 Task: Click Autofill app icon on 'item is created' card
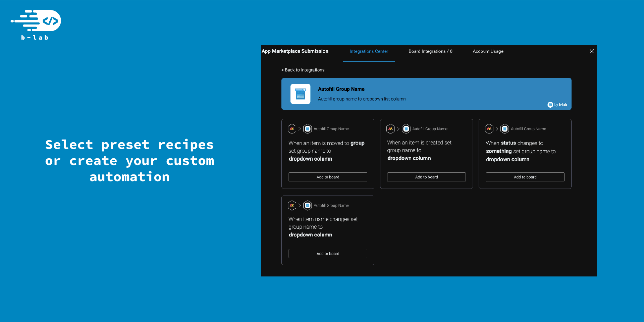(406, 129)
